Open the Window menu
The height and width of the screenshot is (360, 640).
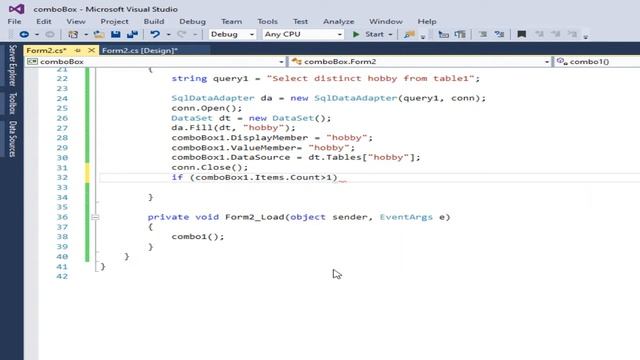(386, 21)
